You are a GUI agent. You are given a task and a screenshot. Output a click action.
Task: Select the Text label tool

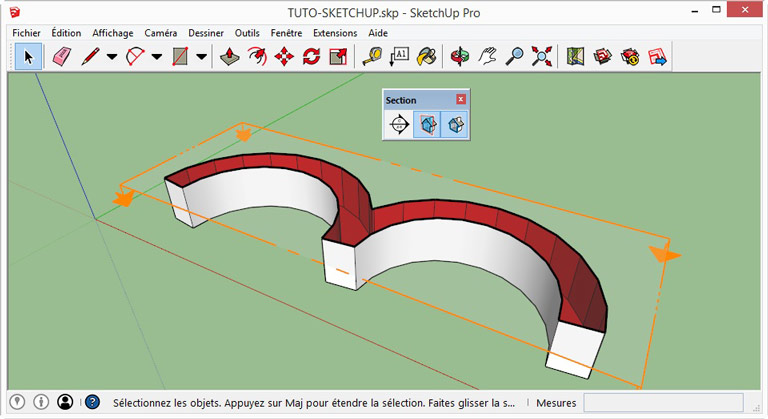[399, 56]
